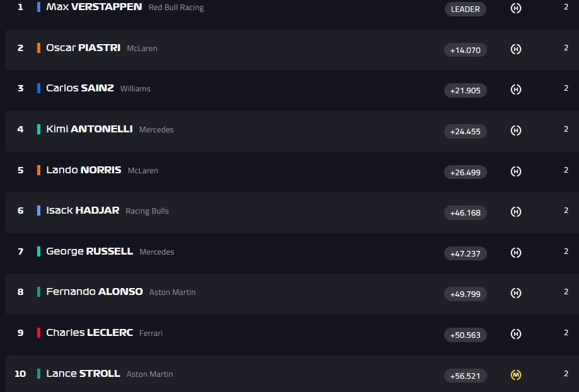The height and width of the screenshot is (392, 579).
Task: Click the orange McLaren color bar by Norris
Action: (x=39, y=170)
